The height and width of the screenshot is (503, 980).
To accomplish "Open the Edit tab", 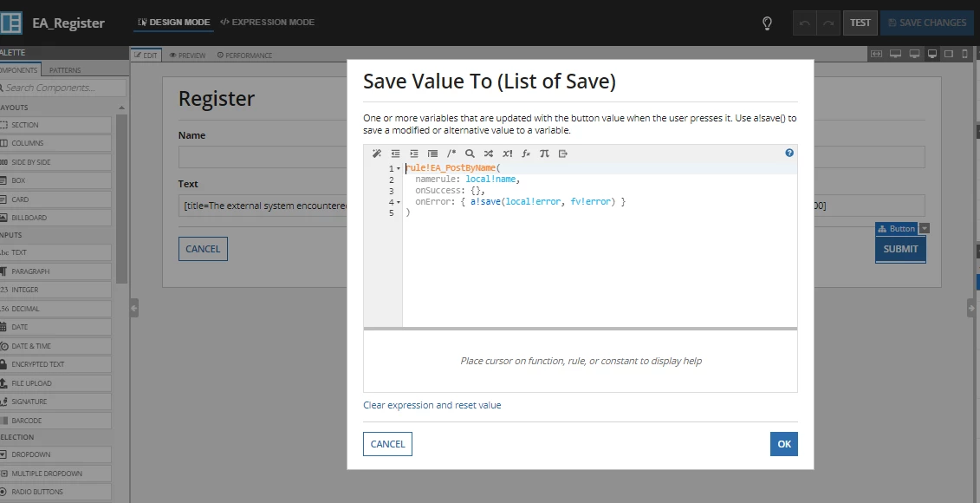I will tap(146, 55).
